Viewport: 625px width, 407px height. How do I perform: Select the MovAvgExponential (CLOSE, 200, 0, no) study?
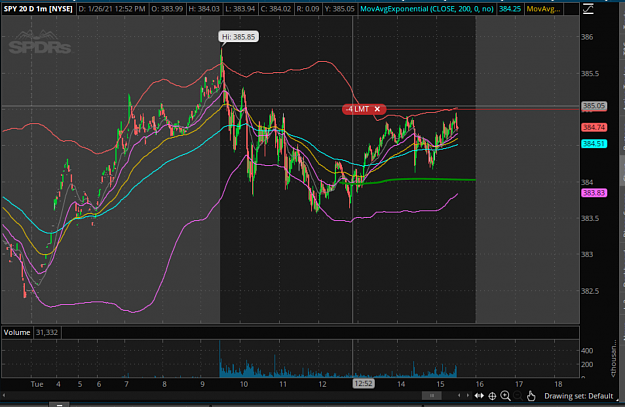click(x=427, y=9)
